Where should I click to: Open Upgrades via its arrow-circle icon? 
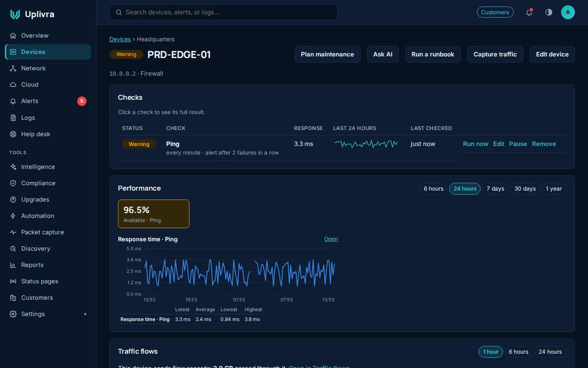coord(13,200)
